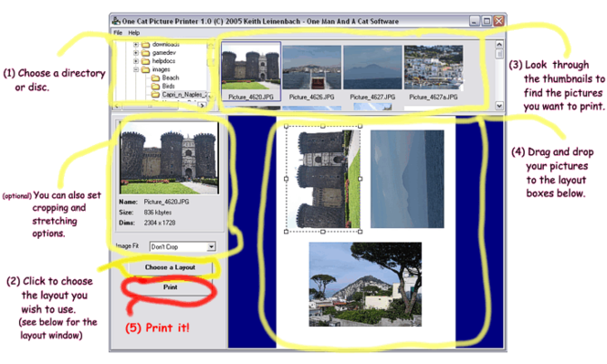Select the helpdocs tree label
Screen dimensions: 607x364
tap(163, 61)
